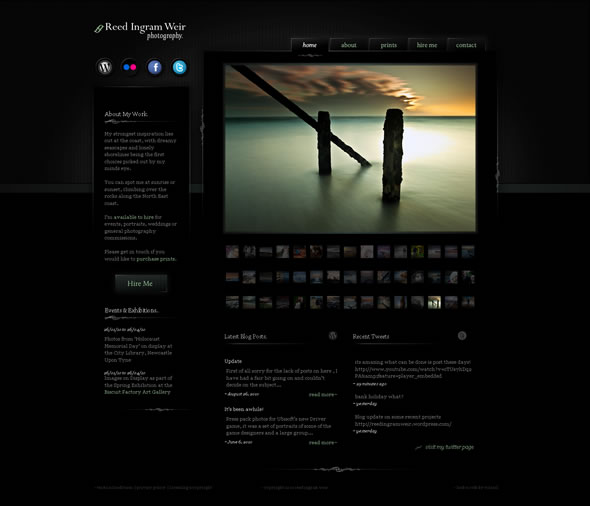Open the prints tab
The width and height of the screenshot is (590, 506).
click(388, 45)
